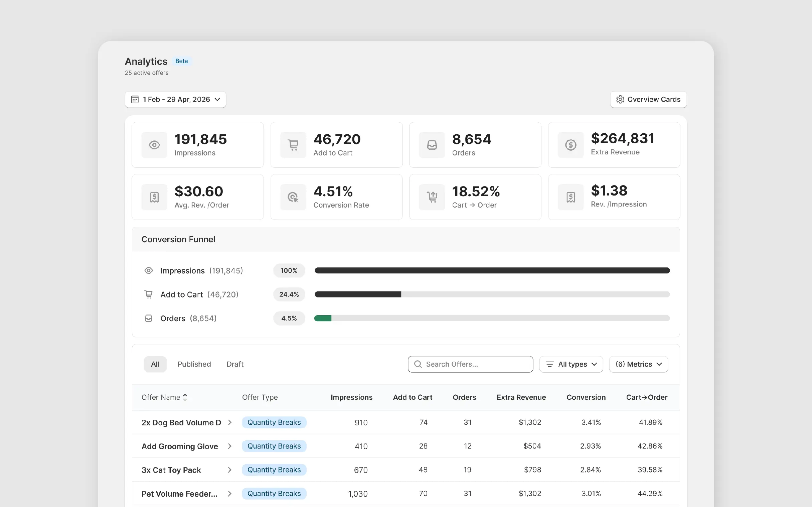Click the receipt icon on Rev. /Impression card

tap(571, 197)
